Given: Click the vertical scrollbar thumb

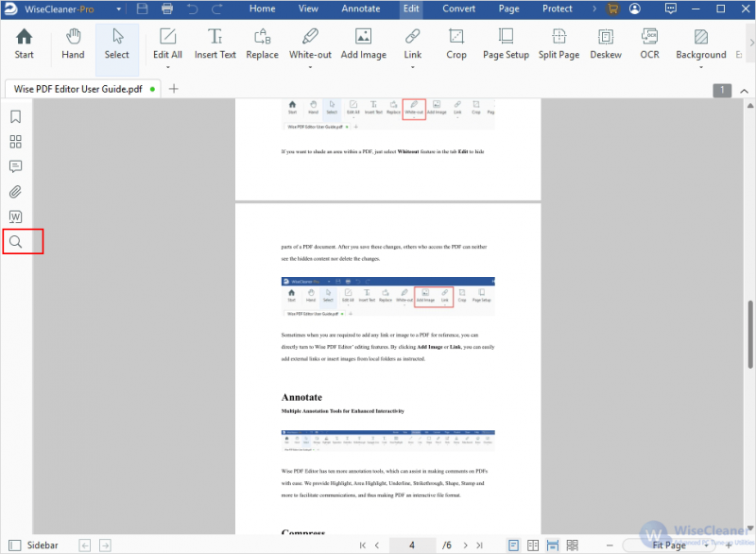Looking at the screenshot, I should click(750, 334).
